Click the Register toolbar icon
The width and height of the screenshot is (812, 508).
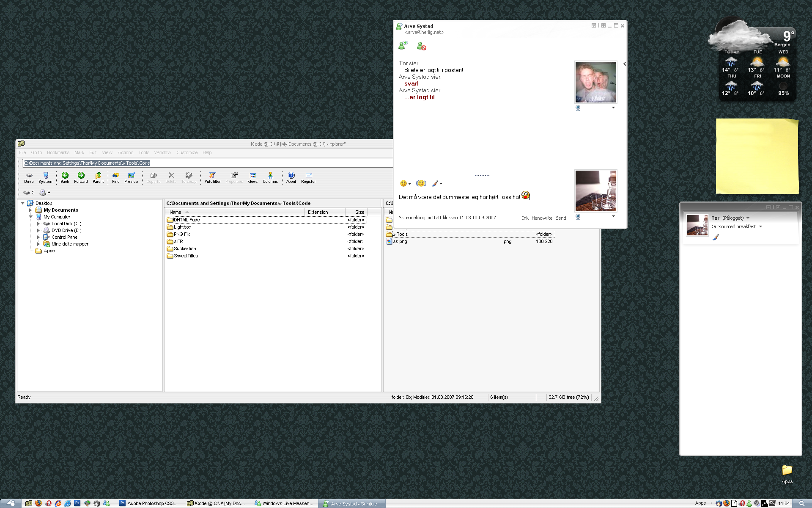coord(308,177)
